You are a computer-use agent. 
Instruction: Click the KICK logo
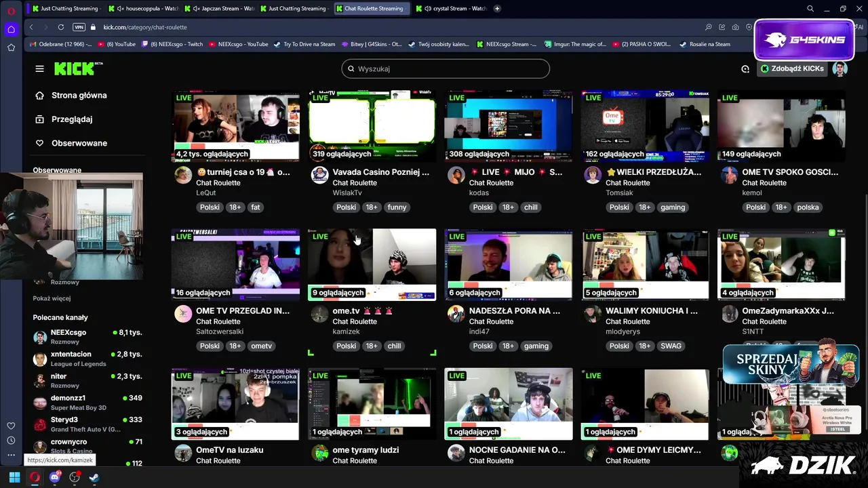tap(78, 68)
